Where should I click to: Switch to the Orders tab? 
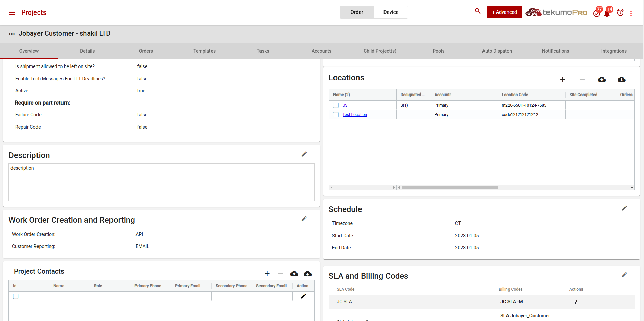tap(146, 51)
